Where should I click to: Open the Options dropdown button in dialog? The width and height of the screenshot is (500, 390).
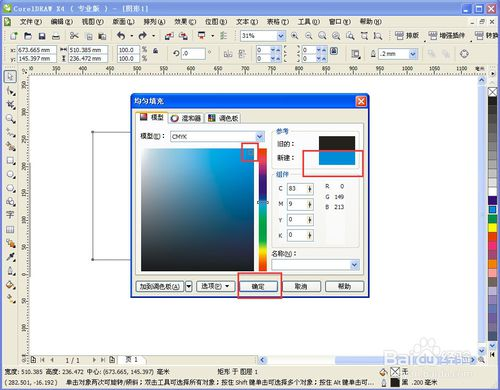215,286
